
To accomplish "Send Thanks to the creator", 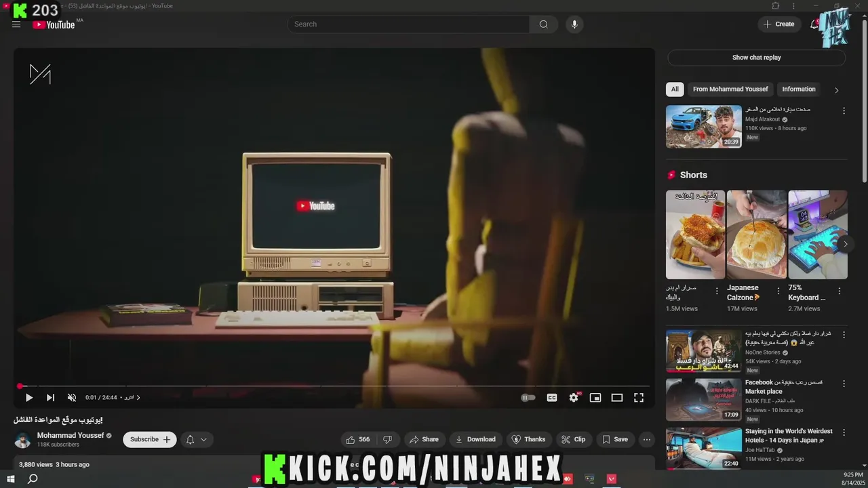I will coord(528,439).
